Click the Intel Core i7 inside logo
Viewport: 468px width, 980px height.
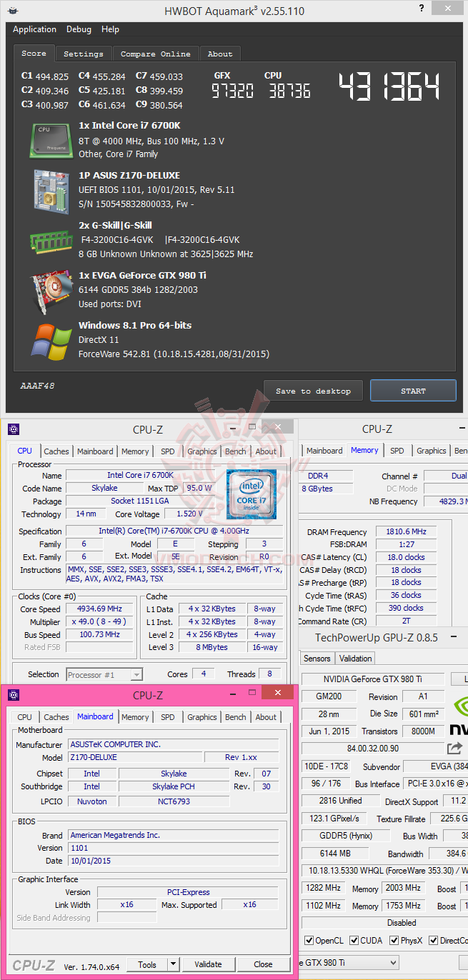pos(252,494)
